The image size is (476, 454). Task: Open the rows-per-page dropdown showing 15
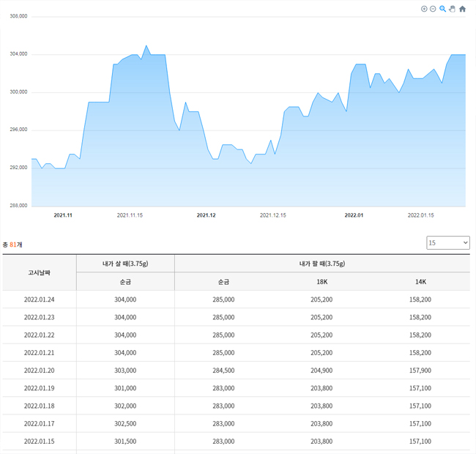coord(447,242)
